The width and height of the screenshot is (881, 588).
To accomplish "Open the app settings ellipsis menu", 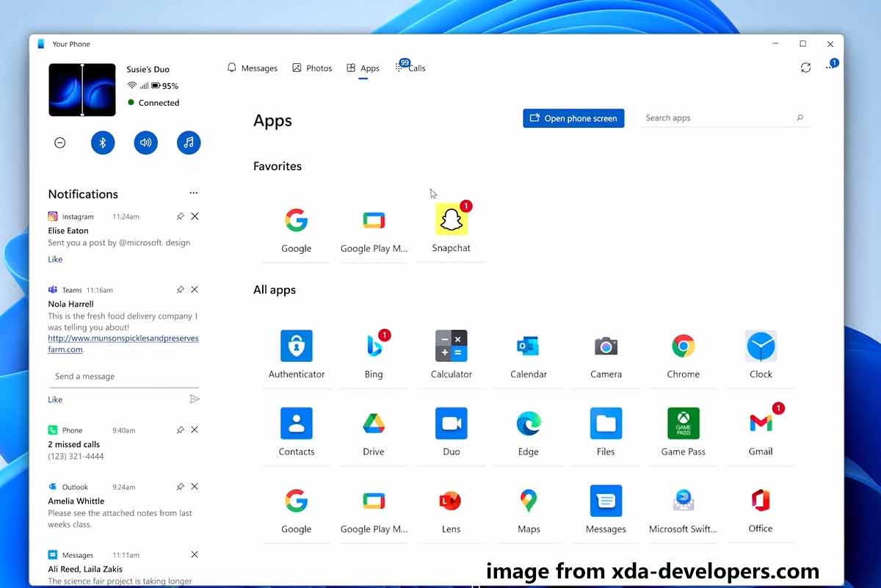I will pyautogui.click(x=830, y=67).
